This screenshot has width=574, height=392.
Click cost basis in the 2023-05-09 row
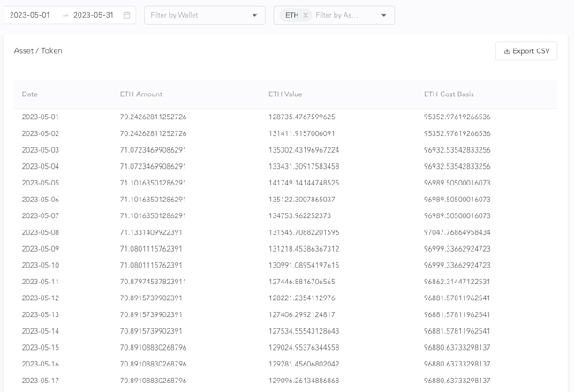[x=457, y=248]
